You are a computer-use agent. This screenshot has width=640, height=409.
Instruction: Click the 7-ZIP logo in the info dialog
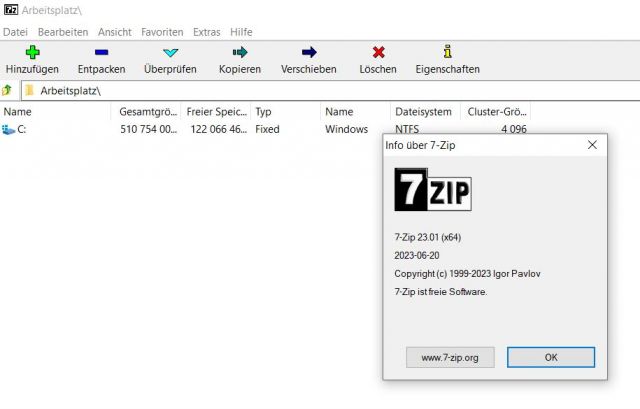pos(433,189)
